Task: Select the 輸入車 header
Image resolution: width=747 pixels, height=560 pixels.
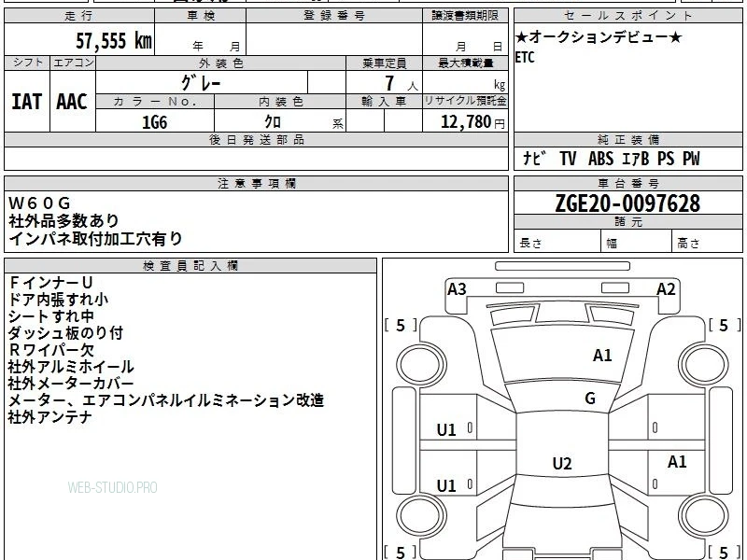Action: 384,102
